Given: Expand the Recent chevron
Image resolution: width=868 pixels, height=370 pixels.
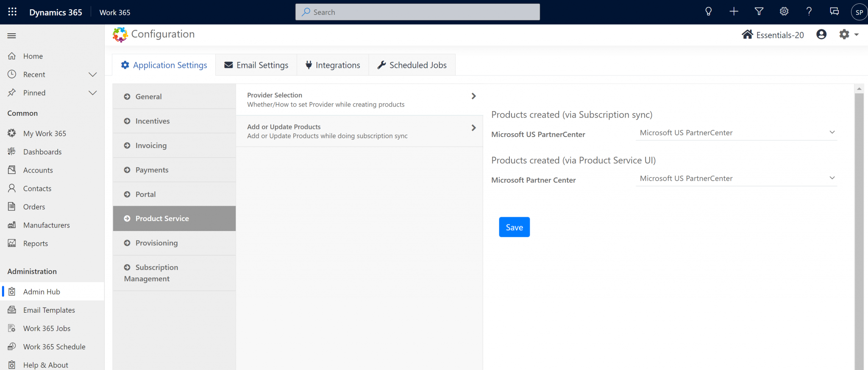Looking at the screenshot, I should (93, 75).
